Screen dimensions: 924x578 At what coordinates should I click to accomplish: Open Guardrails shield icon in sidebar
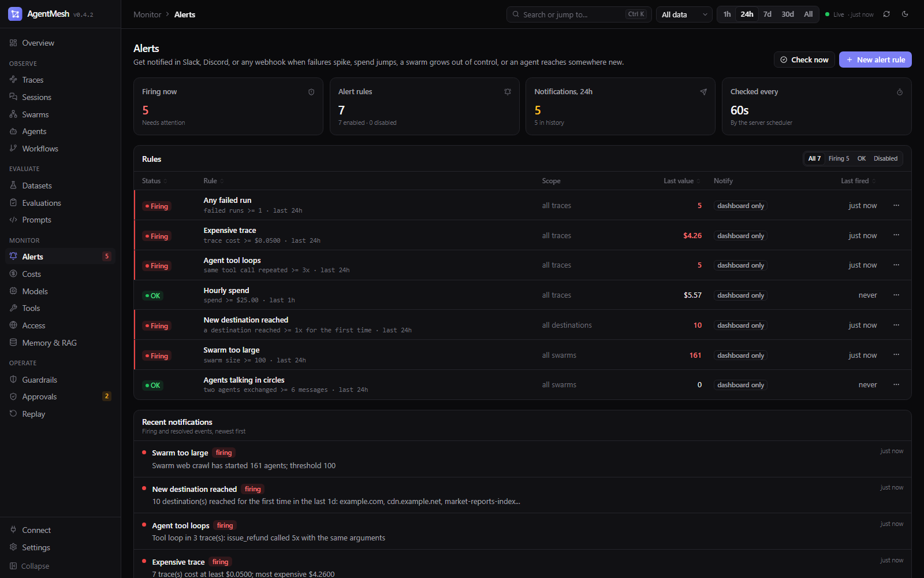(x=13, y=380)
